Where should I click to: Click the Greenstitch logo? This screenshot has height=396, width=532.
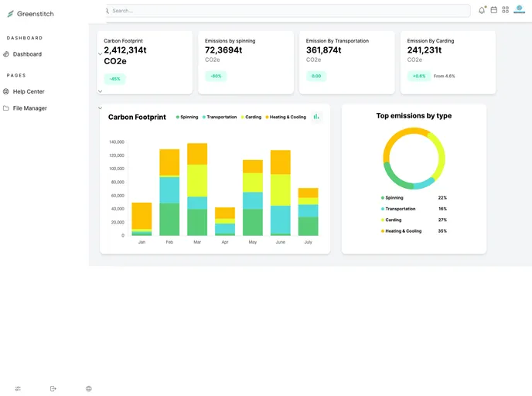pyautogui.click(x=31, y=14)
